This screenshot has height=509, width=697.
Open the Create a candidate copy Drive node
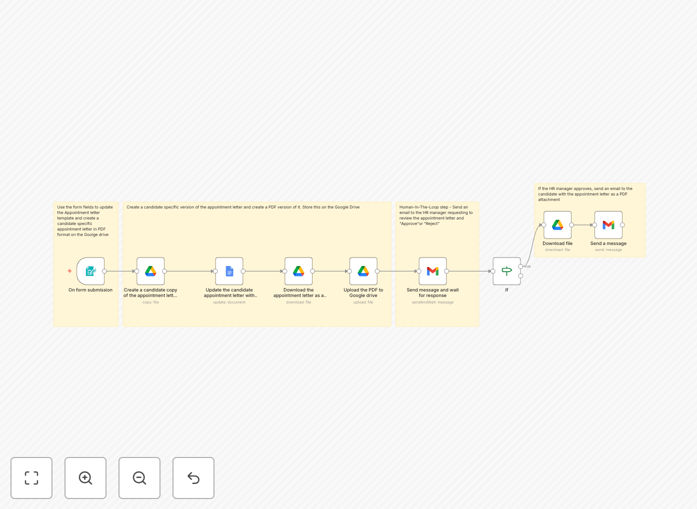[151, 271]
